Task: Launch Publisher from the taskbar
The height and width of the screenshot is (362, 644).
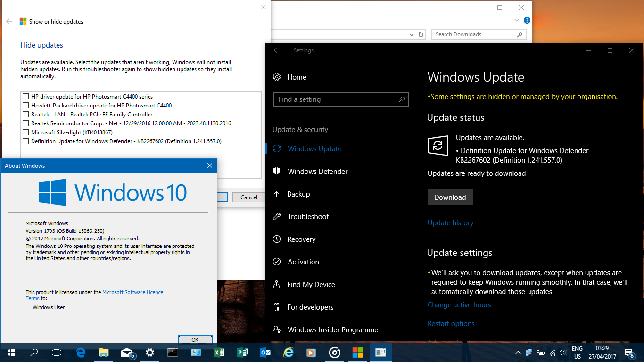Action: click(242, 353)
